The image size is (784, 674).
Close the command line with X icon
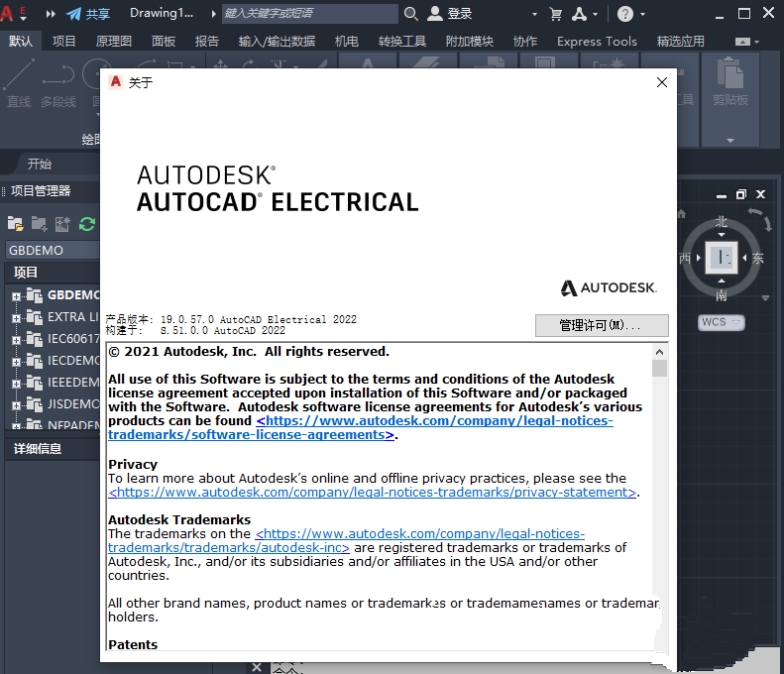pos(257,667)
